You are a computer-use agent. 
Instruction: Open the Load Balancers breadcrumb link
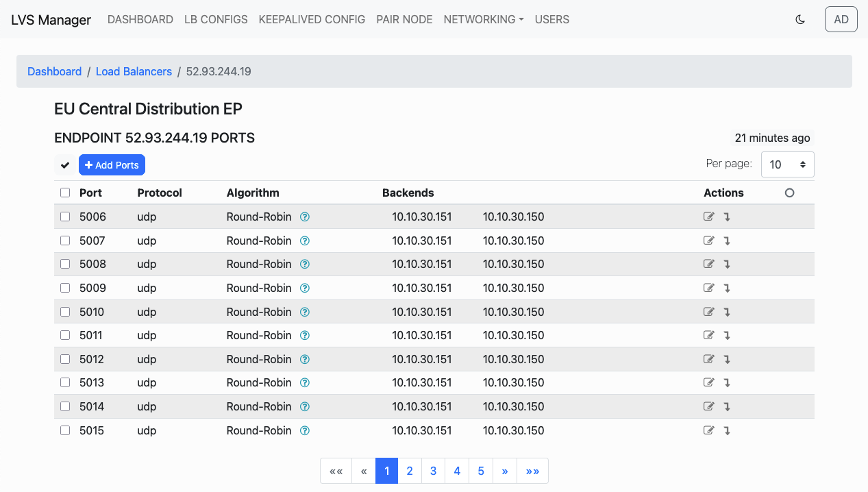[134, 71]
